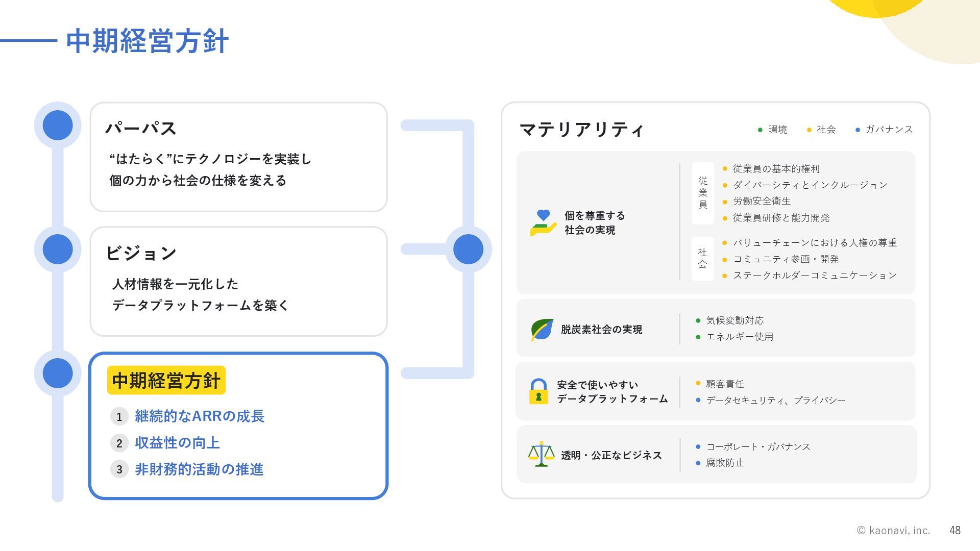Viewport: 980px width, 551px height.
Task: Click ダイバーシティとインクルージョン
Action: 811,185
